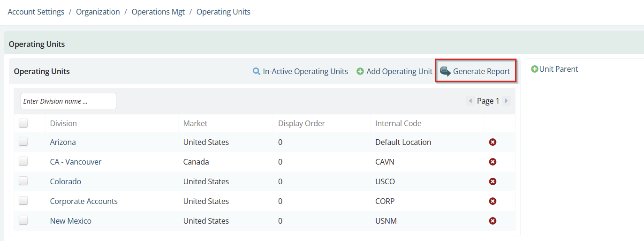Navigate to the Operations Mgt breadcrumb
Screen dimensions: 644x241
tap(158, 12)
